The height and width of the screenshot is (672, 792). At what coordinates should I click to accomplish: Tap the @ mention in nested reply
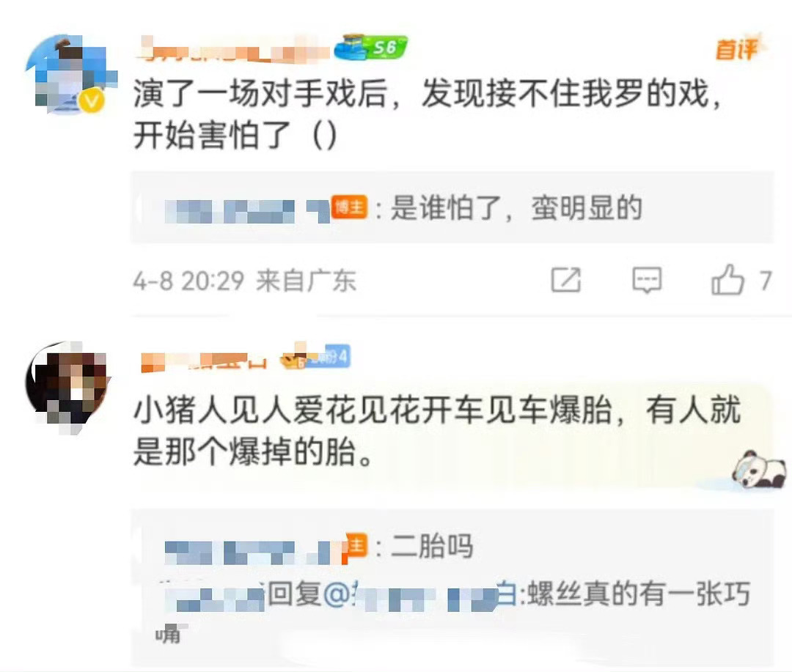coord(419,594)
